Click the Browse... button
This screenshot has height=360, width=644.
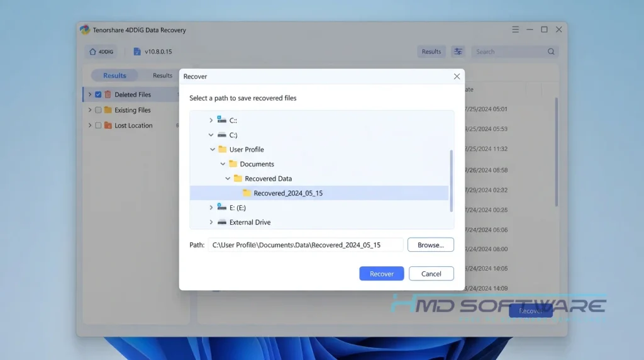pos(430,245)
